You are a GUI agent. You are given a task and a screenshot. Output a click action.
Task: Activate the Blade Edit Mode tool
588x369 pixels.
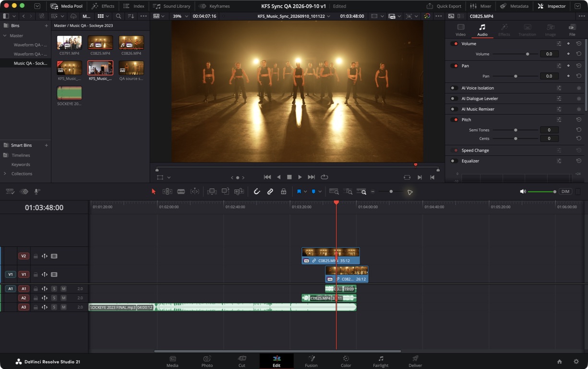click(181, 191)
